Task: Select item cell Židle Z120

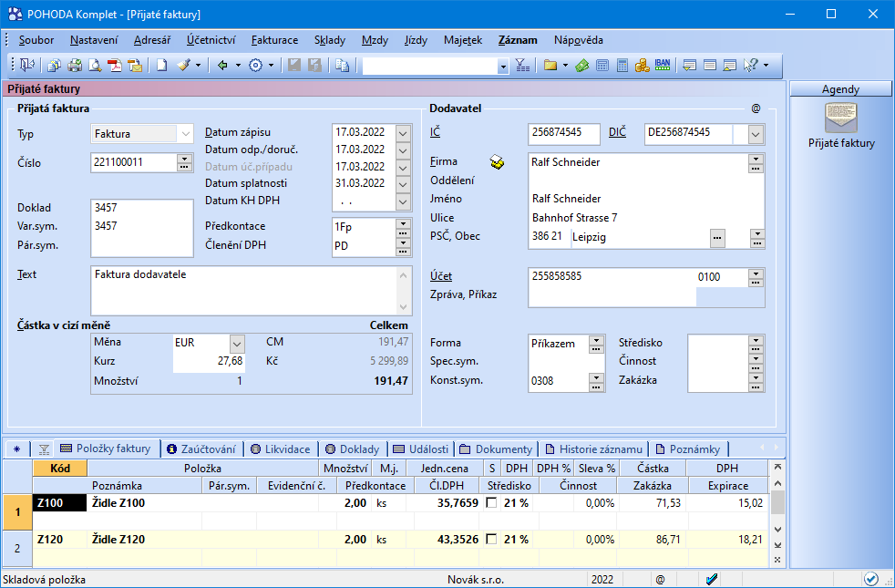Action: [x=202, y=540]
